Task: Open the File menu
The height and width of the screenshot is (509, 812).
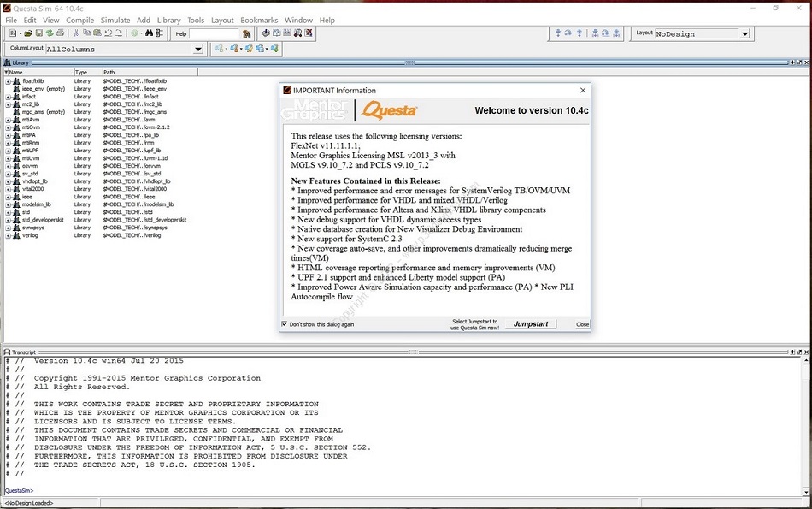Action: 11,21
